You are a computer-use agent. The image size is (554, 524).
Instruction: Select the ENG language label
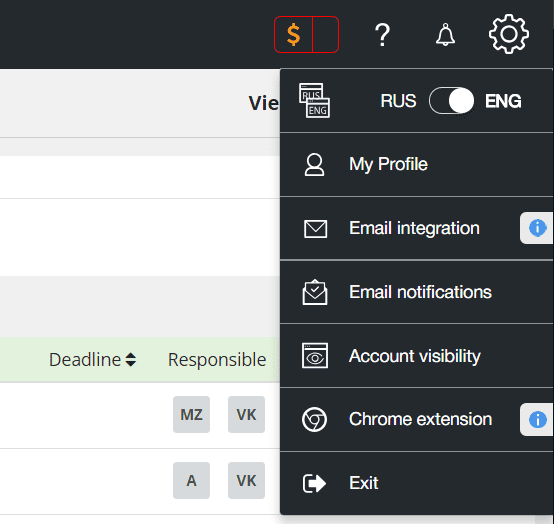[503, 101]
